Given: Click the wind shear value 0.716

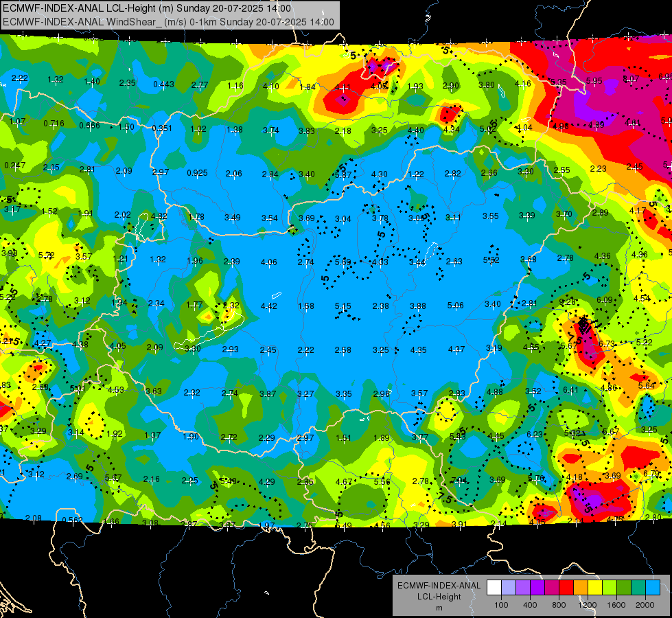Looking at the screenshot, I should 54,124.
